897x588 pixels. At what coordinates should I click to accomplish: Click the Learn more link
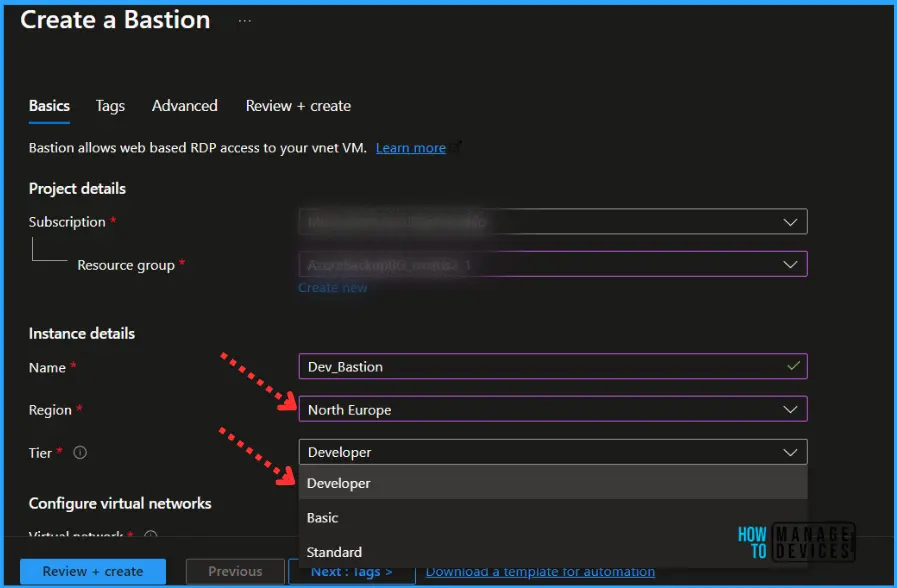[410, 148]
